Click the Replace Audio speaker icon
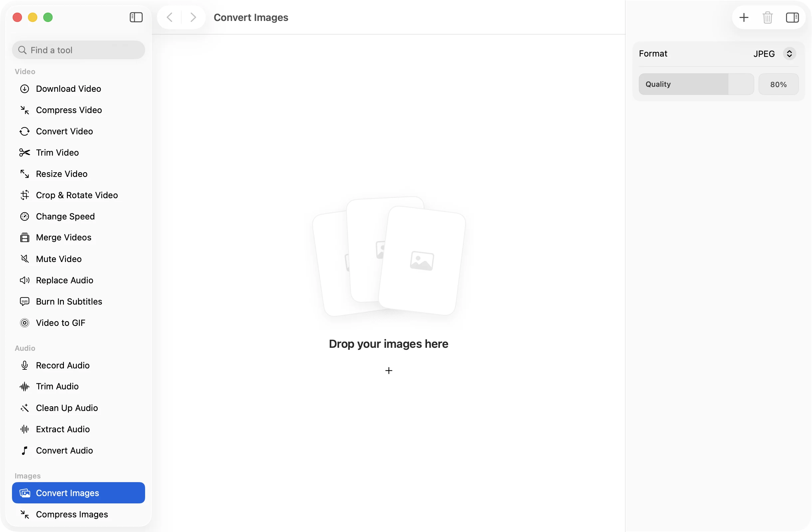Viewport: 812px width, 532px height. click(x=25, y=280)
